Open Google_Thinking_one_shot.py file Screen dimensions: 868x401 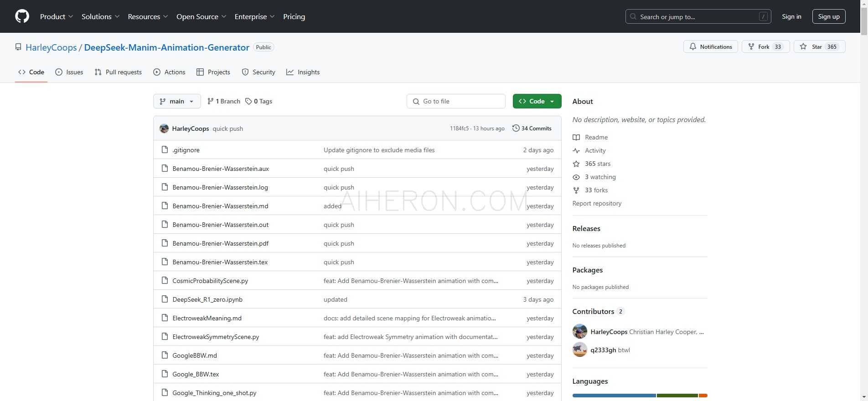tap(214, 393)
